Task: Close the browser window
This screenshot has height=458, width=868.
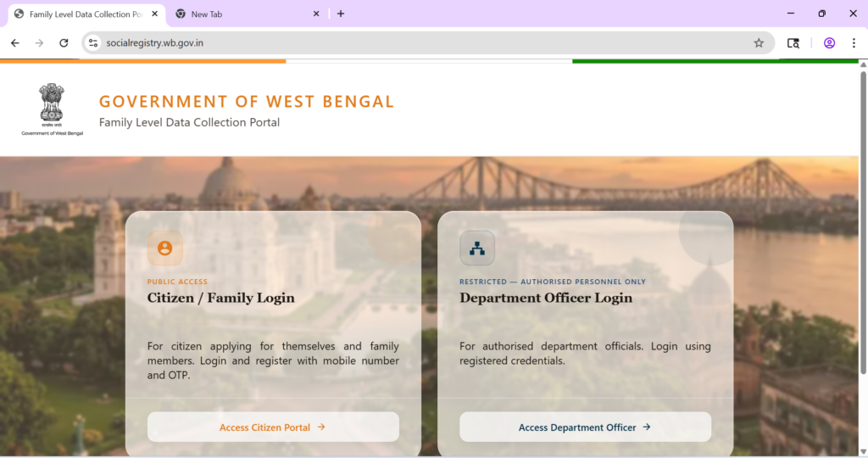Action: pos(853,14)
